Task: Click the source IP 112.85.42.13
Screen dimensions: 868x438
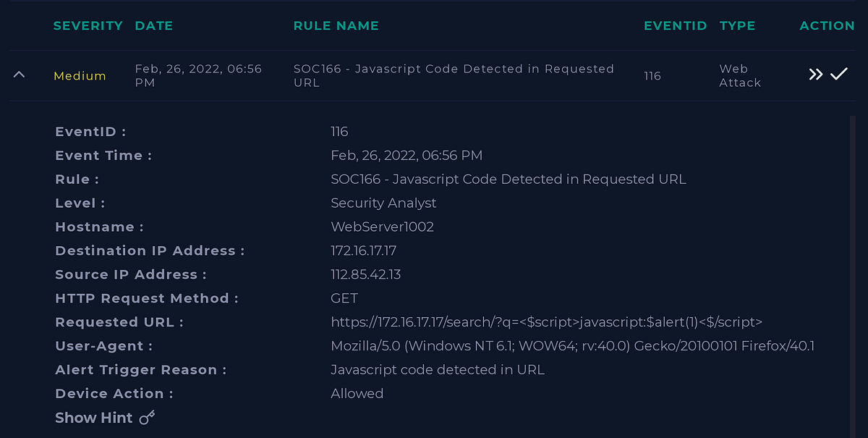Action: 365,274
